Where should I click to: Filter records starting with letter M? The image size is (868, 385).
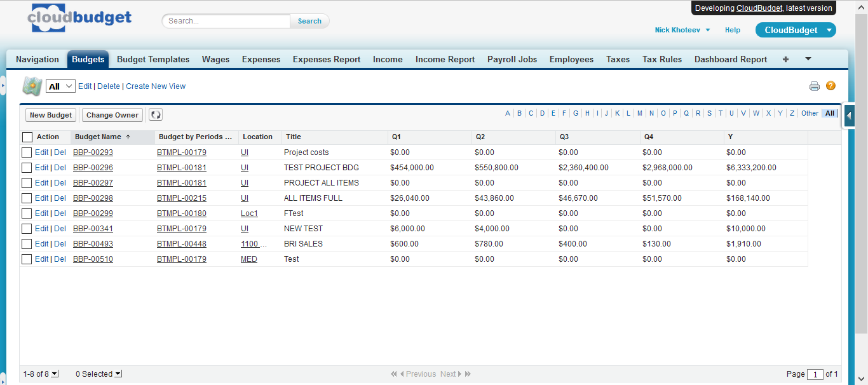click(x=640, y=112)
